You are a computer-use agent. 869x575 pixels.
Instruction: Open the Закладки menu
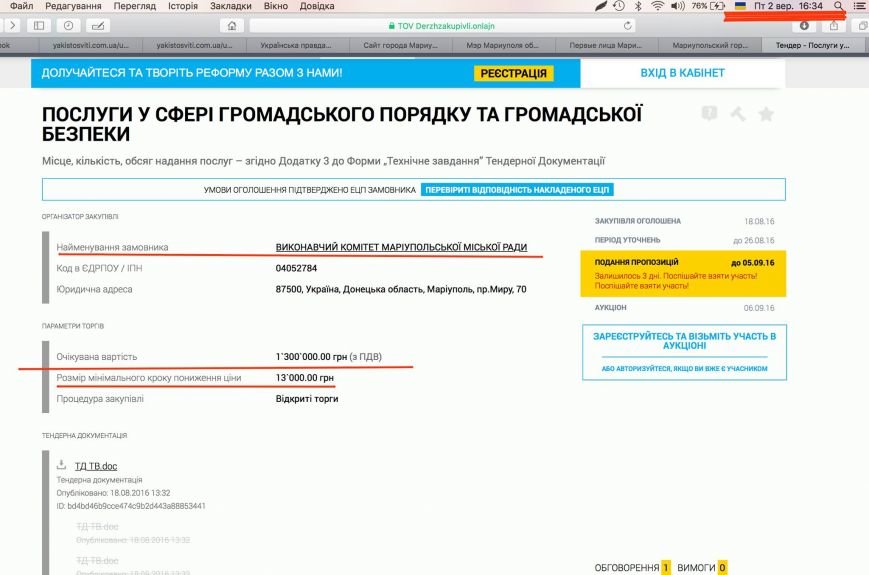(231, 6)
